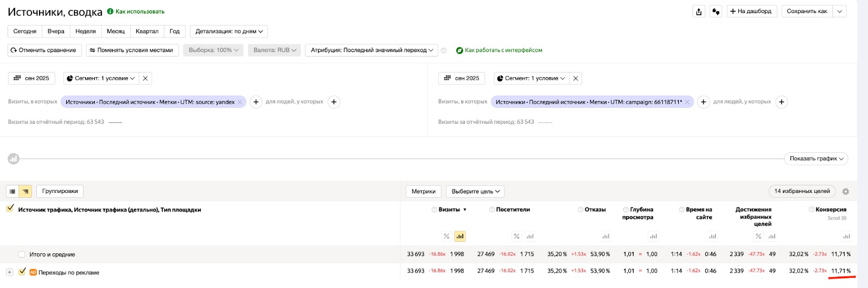Click the chart toggle circle icon on timeline
868x288 pixels.
tap(14, 159)
